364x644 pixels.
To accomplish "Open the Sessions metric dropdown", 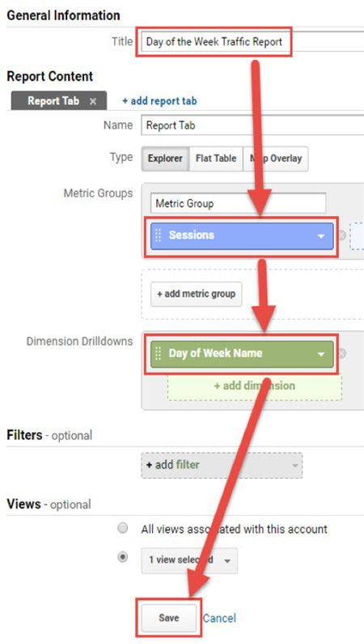I will tap(321, 236).
